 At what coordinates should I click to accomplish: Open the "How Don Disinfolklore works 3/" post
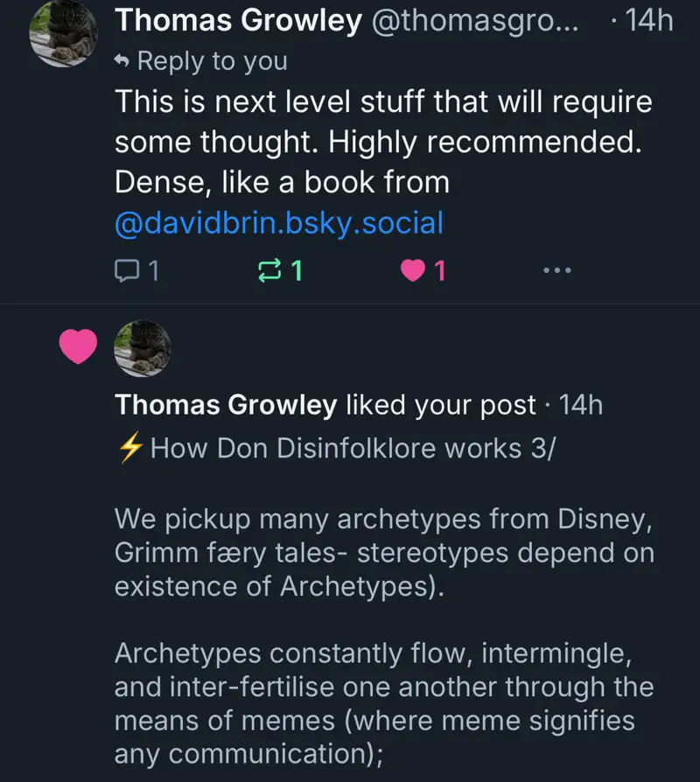tap(353, 449)
